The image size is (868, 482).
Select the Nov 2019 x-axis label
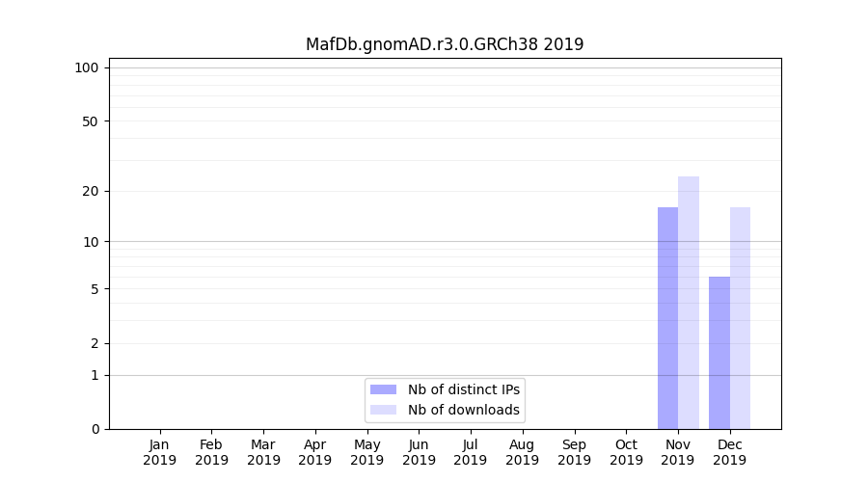tap(678, 452)
